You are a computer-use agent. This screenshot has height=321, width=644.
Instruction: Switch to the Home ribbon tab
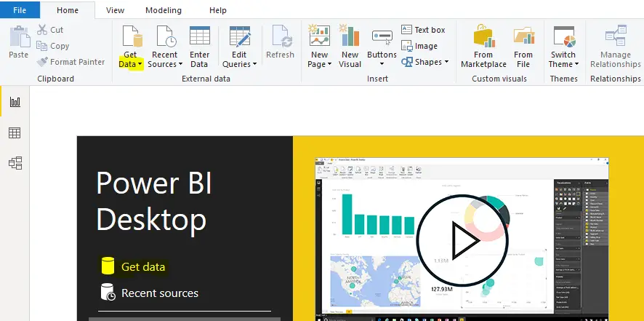point(68,10)
